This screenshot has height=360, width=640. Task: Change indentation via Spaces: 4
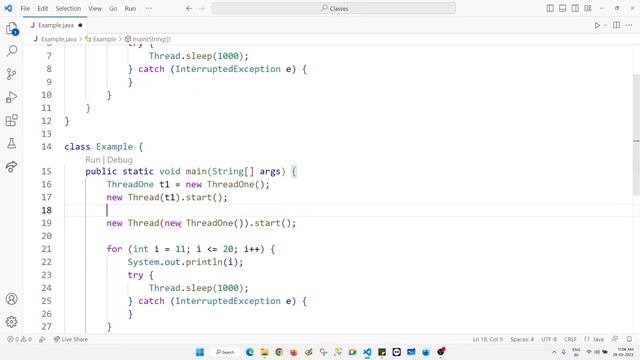[522, 339]
